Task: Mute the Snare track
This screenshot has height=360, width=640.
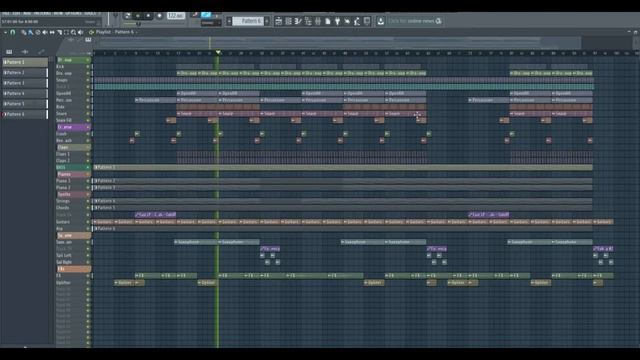Action: [88, 113]
